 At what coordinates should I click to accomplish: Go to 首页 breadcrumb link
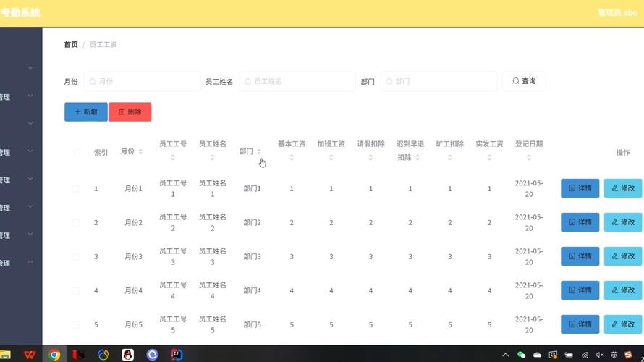(x=71, y=44)
